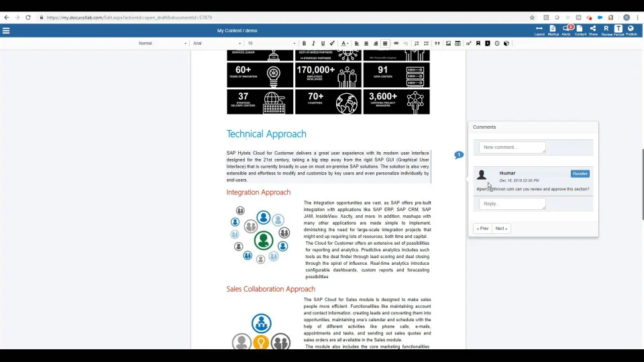Align text right
Image resolution: width=644 pixels, height=362 pixels.
click(376, 44)
